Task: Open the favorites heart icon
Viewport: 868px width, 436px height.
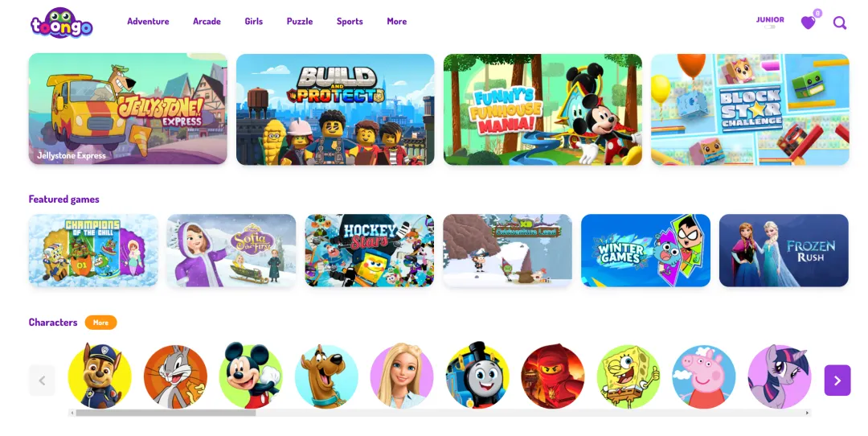Action: point(809,23)
